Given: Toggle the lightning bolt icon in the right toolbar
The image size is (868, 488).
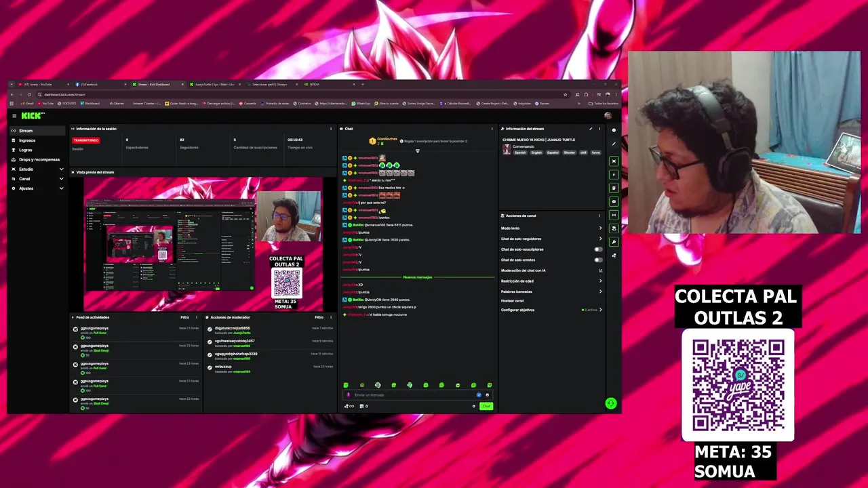Looking at the screenshot, I should (614, 175).
